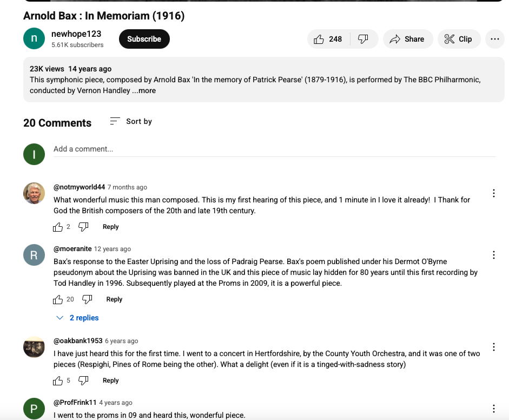Click the '5.61K subscribers' text
The height and width of the screenshot is (420, 509).
[x=77, y=45]
